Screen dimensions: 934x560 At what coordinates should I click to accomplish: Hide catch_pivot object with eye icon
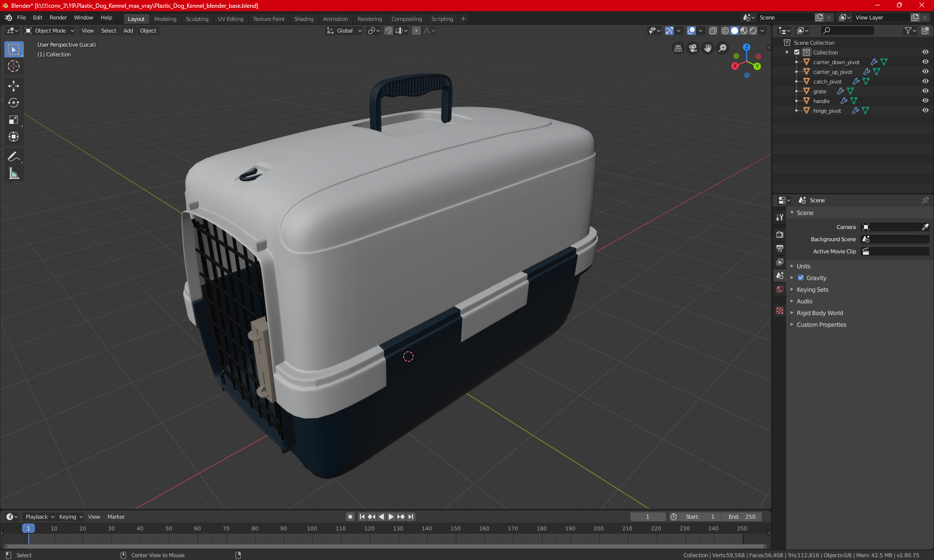[925, 81]
